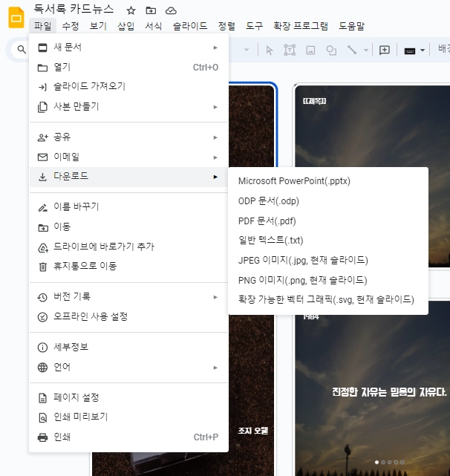This screenshot has height=476, width=450.
Task: Open the 슬라이드 menu
Action: pos(190,26)
